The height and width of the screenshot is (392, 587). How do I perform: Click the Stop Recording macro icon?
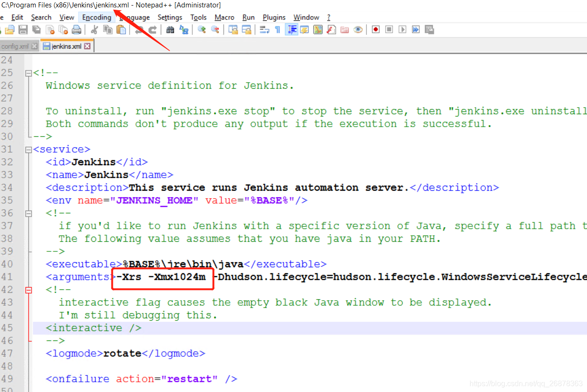[x=389, y=30]
